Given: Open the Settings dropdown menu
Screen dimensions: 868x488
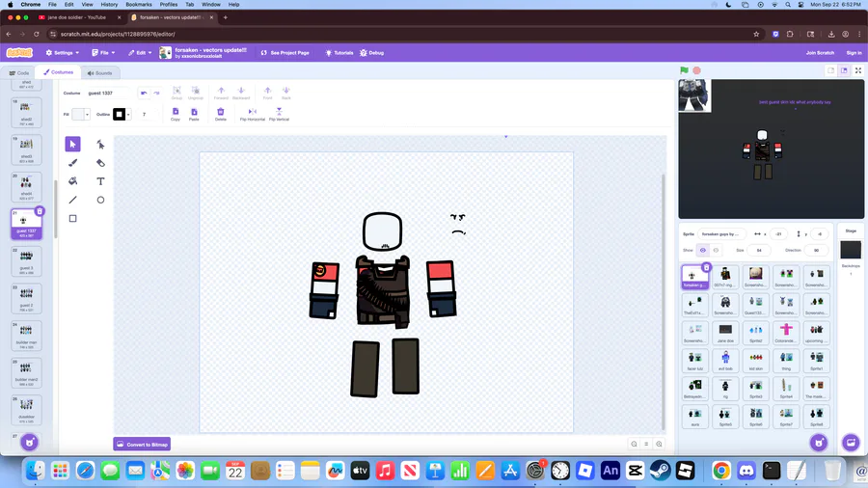Looking at the screenshot, I should click(x=62, y=53).
